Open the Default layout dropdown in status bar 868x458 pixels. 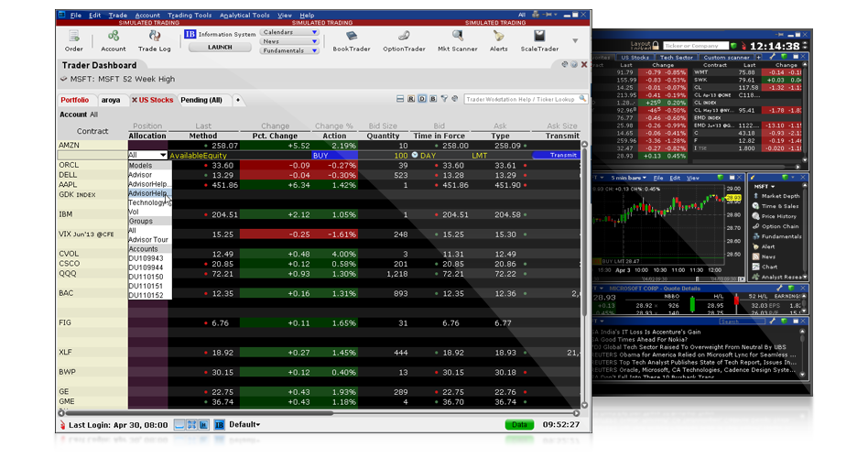pos(244,425)
